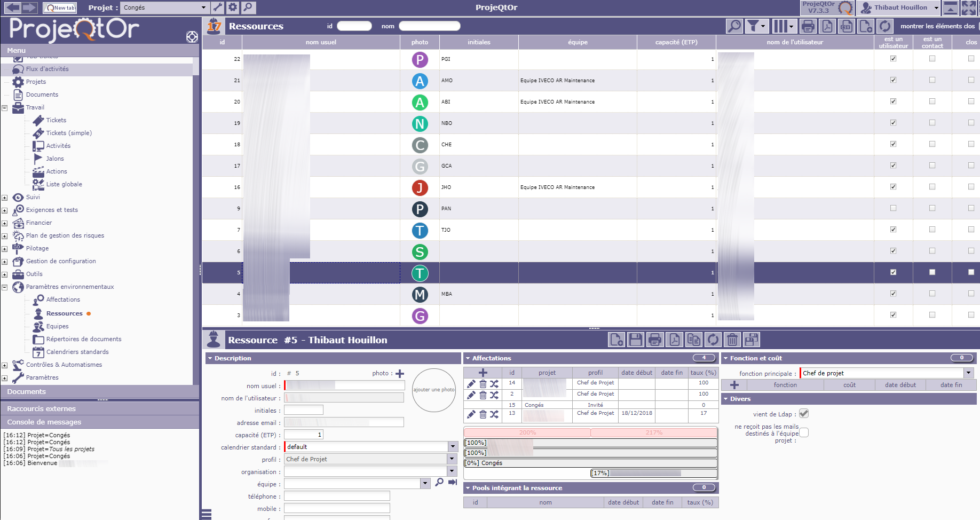Image resolution: width=980 pixels, height=520 pixels.
Task: Add a photo with the plus icon
Action: [400, 374]
